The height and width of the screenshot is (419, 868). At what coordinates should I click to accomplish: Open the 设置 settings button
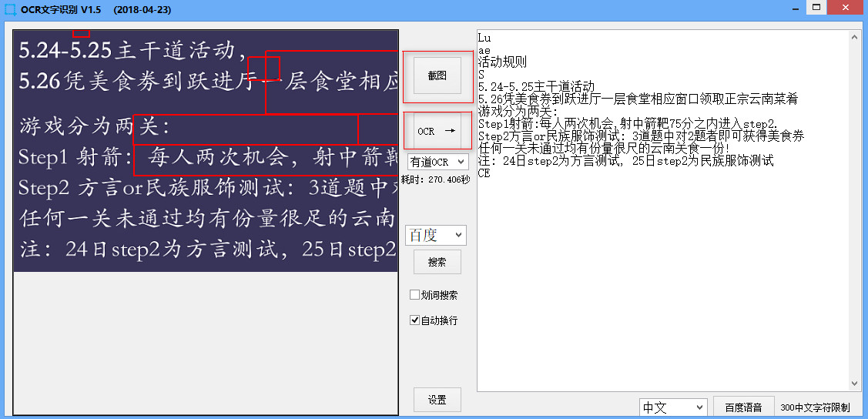click(437, 400)
